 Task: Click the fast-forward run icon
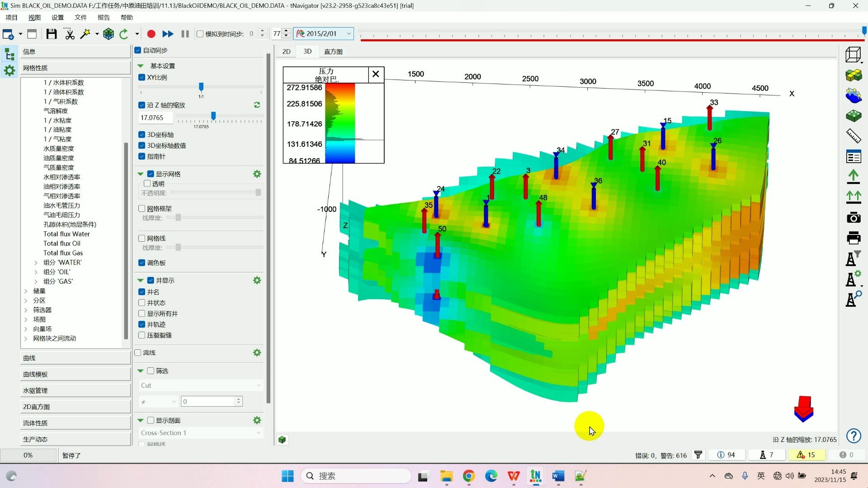pyautogui.click(x=168, y=34)
